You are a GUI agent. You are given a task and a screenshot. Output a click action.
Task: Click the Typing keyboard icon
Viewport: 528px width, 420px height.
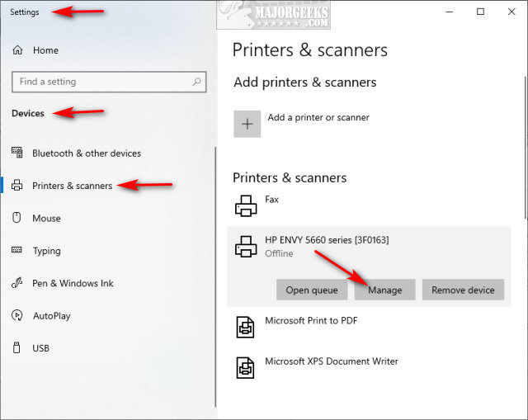16,250
